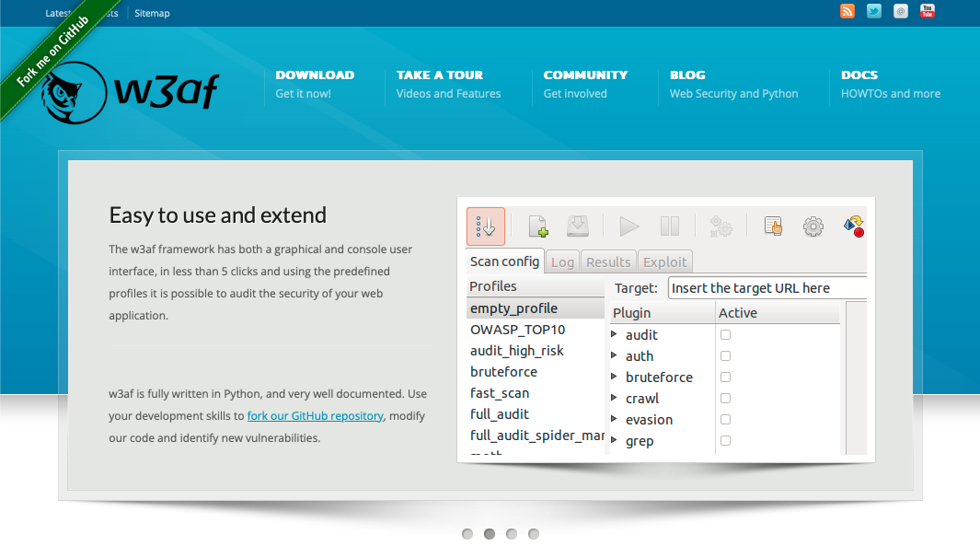Select the second carousel slide dot
This screenshot has width=980, height=546.
pos(490,534)
